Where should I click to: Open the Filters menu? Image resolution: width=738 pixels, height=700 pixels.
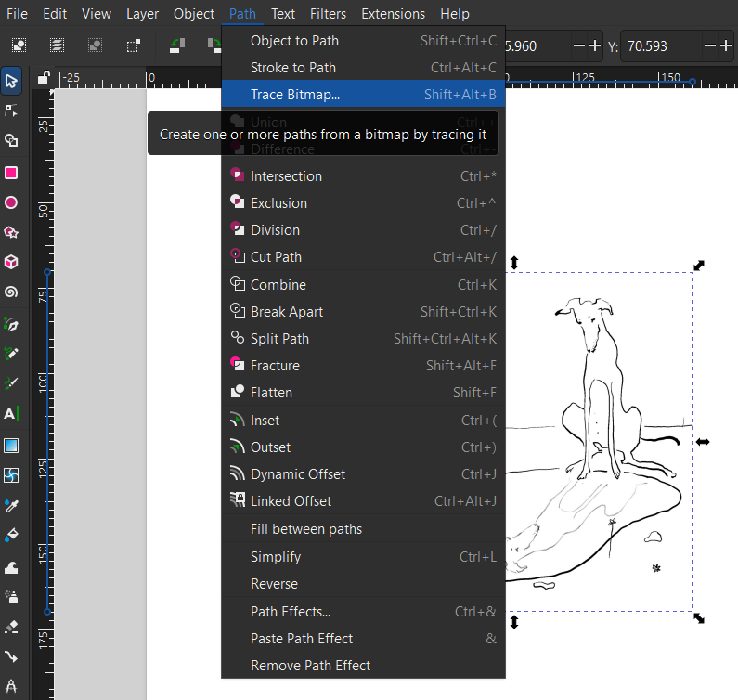[x=328, y=14]
